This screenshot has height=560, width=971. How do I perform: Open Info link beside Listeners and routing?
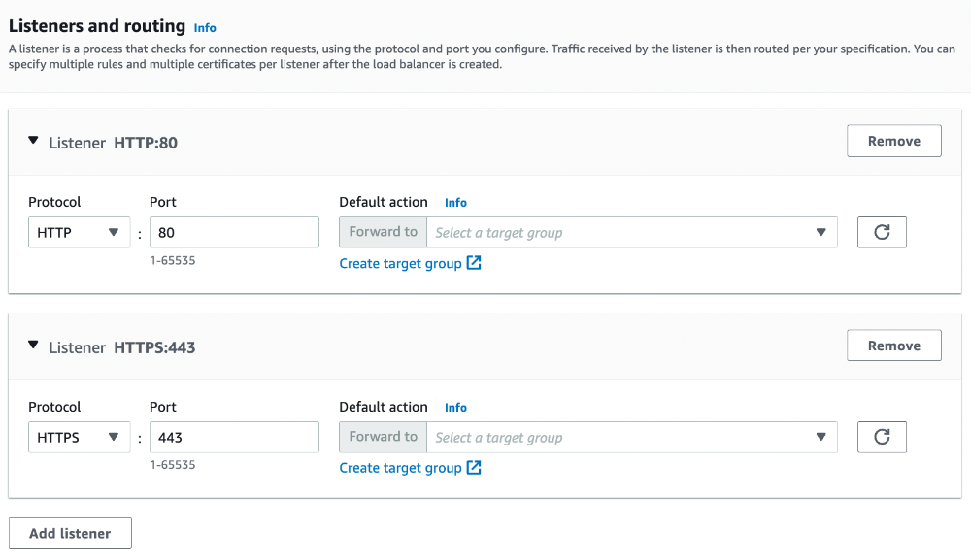tap(205, 28)
